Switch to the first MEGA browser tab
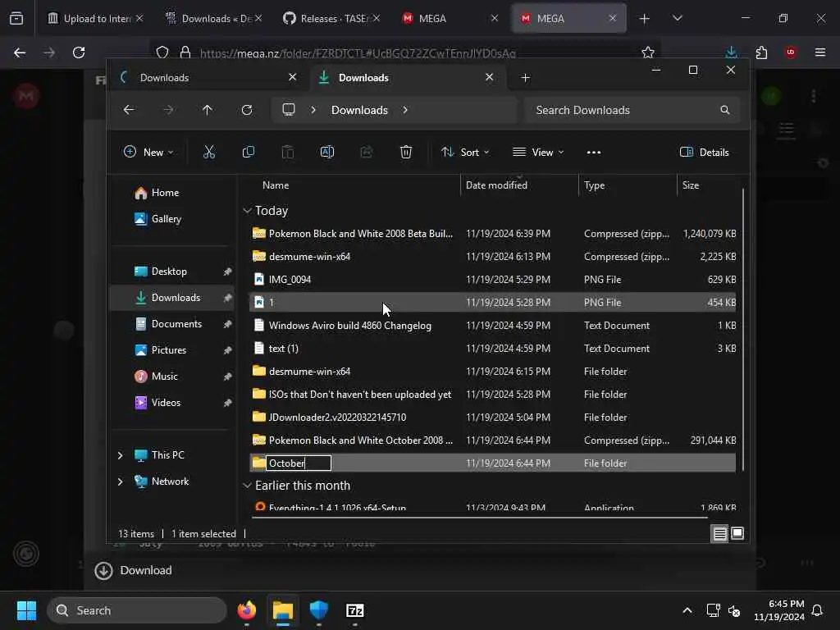Screen dimensions: 840x630 click(450, 18)
